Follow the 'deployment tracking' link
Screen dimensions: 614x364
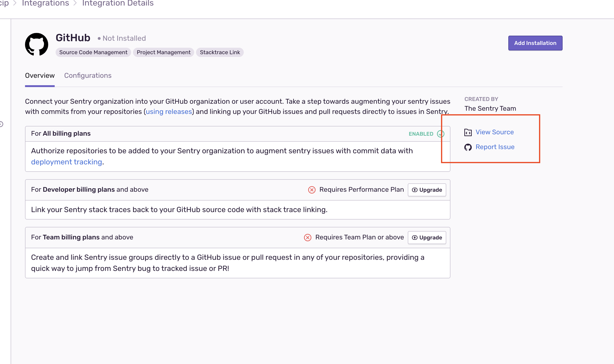click(x=66, y=162)
